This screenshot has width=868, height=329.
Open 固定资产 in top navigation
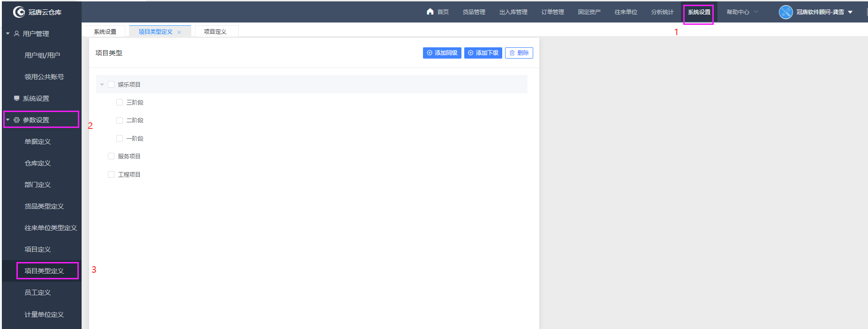pos(589,12)
